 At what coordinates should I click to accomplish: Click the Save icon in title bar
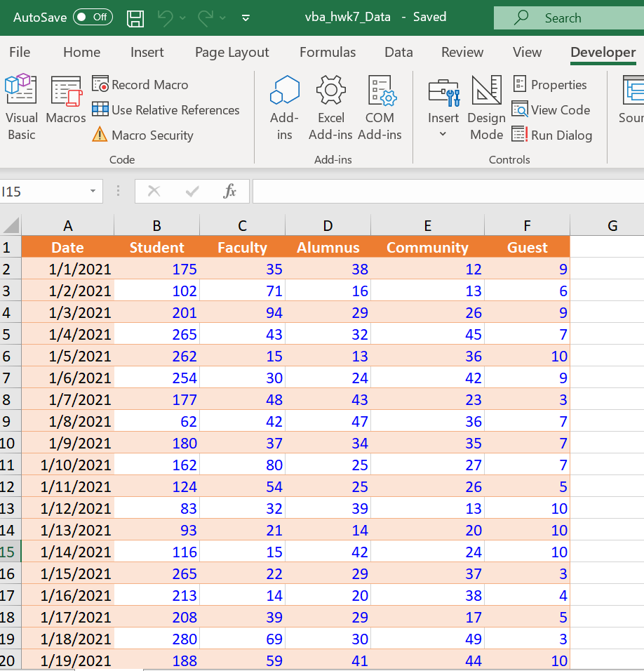[135, 18]
